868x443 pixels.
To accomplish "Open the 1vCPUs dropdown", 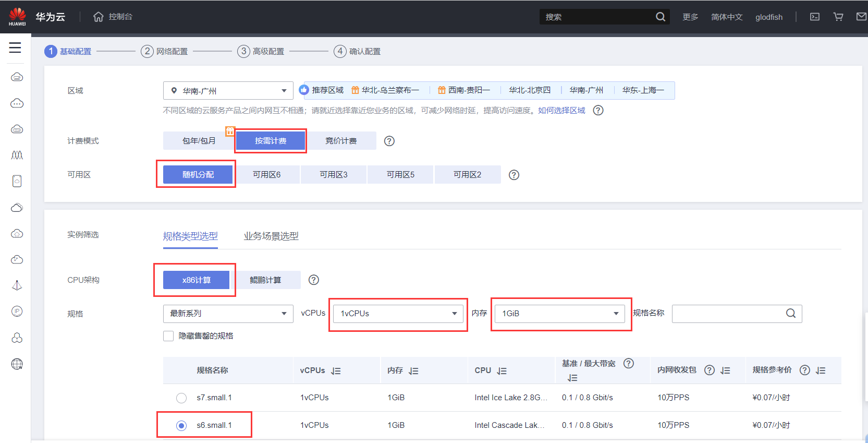I will pos(398,314).
